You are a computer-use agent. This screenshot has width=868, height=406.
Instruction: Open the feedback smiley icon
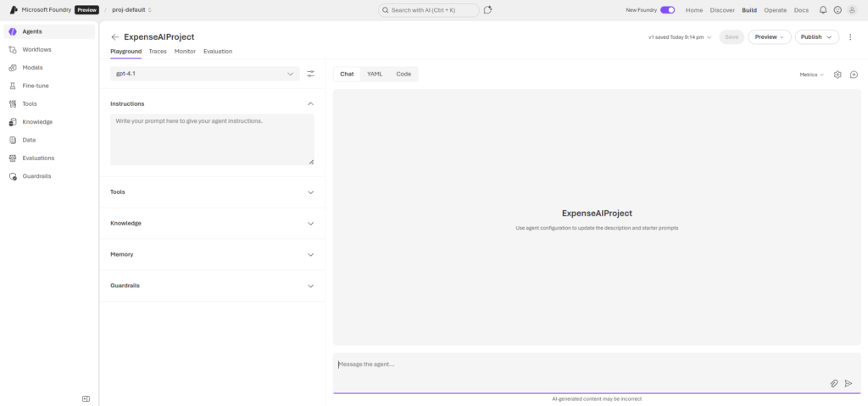[x=837, y=10]
